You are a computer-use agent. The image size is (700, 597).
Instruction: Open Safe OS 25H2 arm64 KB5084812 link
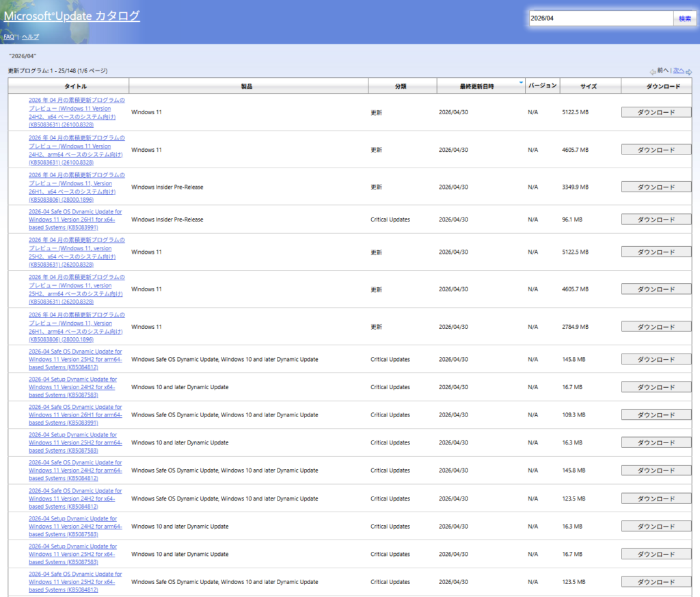pos(75,360)
